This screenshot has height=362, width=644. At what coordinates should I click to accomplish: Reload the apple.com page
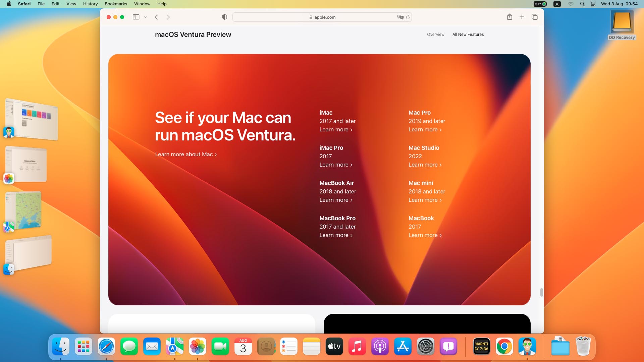[x=408, y=17]
